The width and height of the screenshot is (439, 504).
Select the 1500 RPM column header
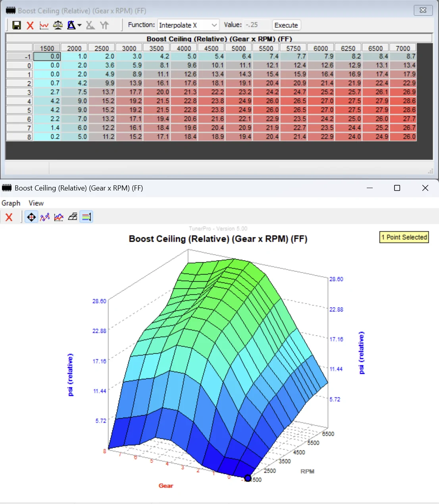[x=47, y=48]
